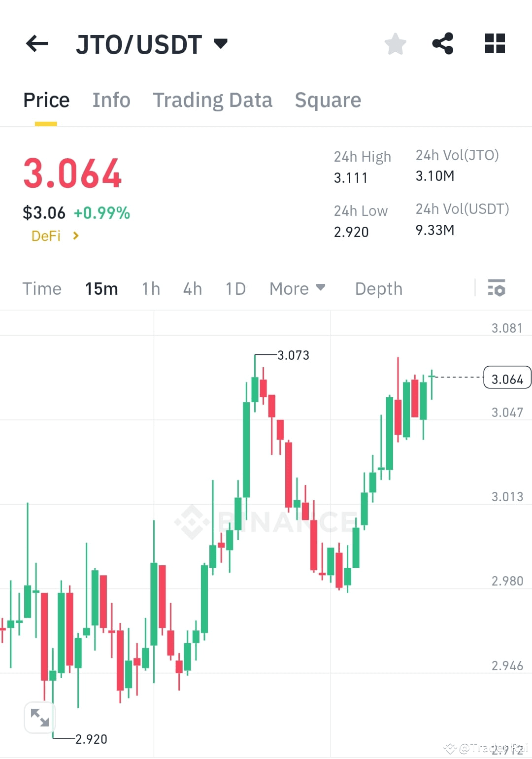
Task: Open the grid menu icon at top right
Action: [495, 43]
